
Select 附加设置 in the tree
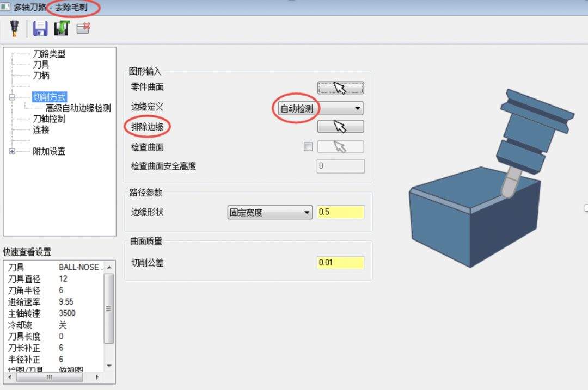click(x=49, y=151)
